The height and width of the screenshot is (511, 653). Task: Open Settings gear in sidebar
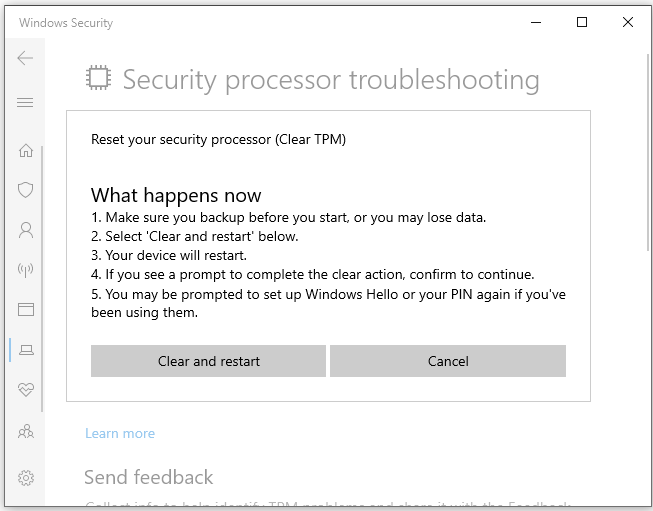point(26,478)
